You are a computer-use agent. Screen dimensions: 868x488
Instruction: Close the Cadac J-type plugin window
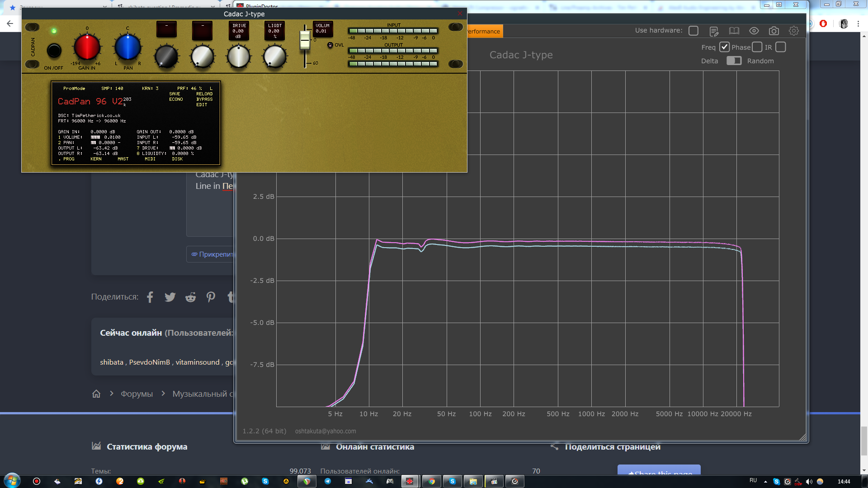460,14
